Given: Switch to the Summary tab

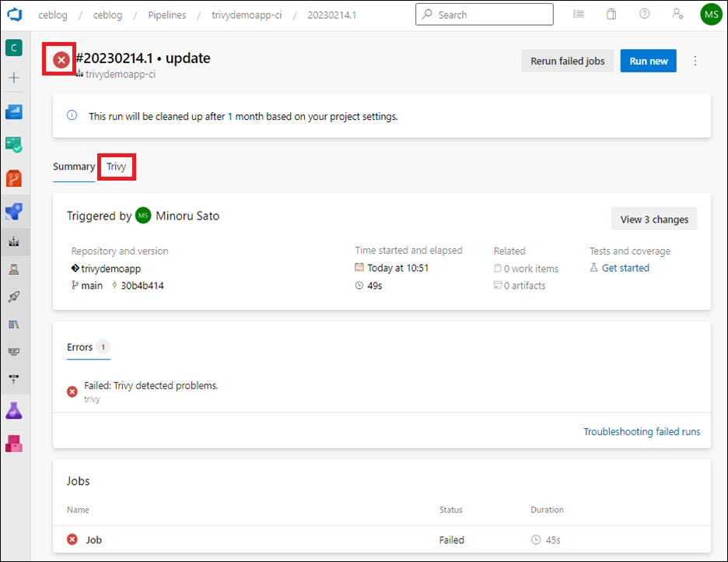Looking at the screenshot, I should [74, 167].
